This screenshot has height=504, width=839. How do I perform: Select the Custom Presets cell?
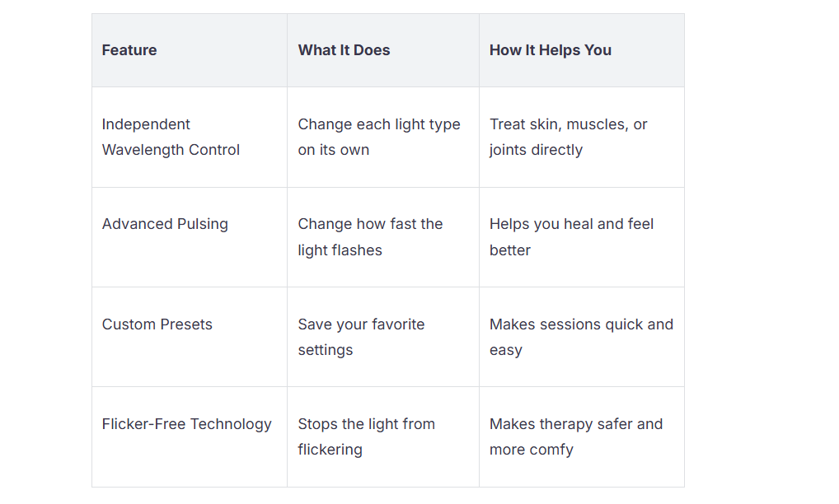point(189,337)
